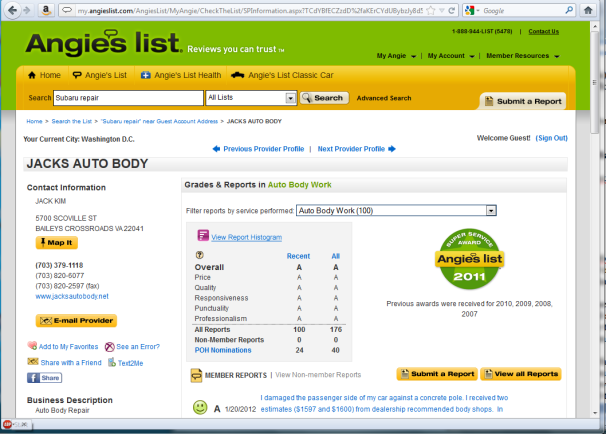
Task: Open the View Report Histogram link
Action: click(246, 237)
